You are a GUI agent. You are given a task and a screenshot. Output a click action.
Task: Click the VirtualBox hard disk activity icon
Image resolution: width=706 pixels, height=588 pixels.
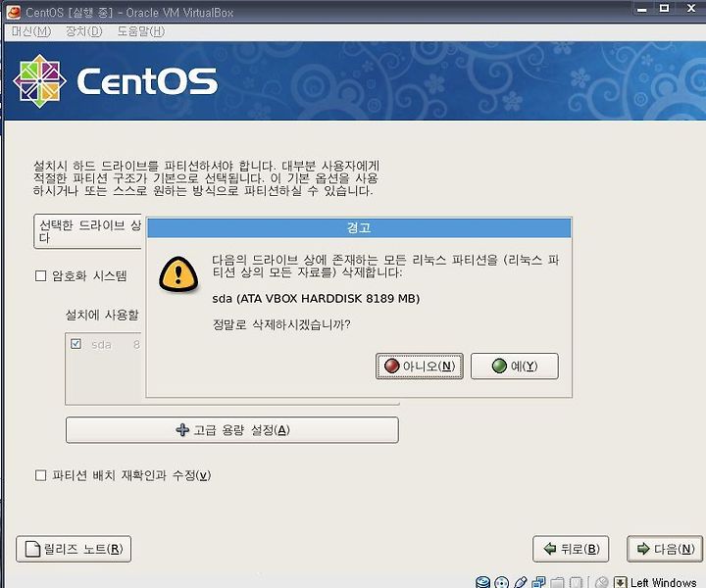(x=482, y=582)
